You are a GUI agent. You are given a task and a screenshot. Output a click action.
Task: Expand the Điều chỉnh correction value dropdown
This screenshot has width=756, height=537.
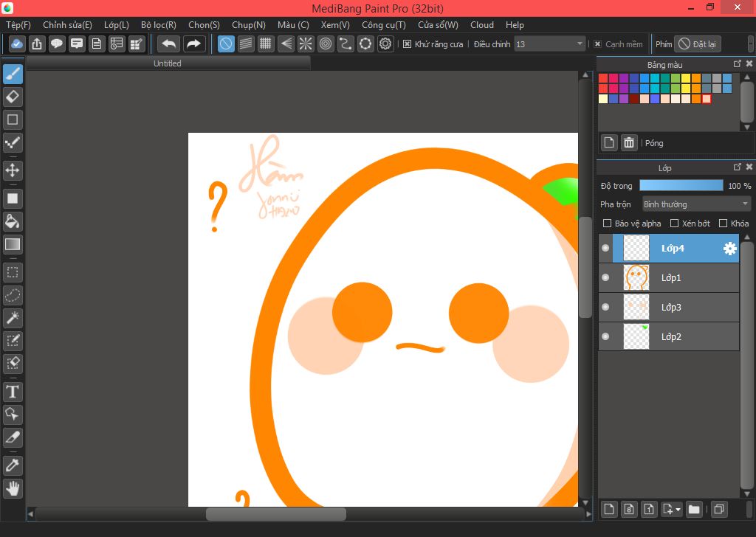coord(580,44)
